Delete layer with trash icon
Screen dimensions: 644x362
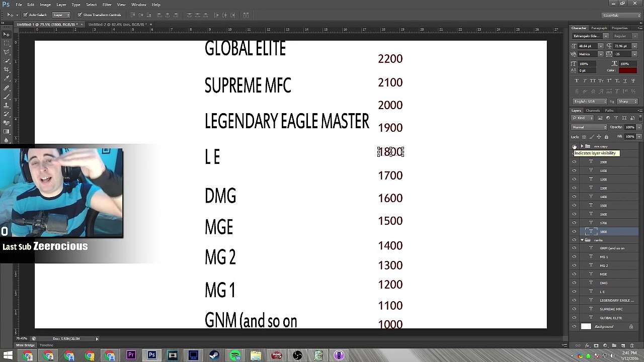pyautogui.click(x=632, y=345)
